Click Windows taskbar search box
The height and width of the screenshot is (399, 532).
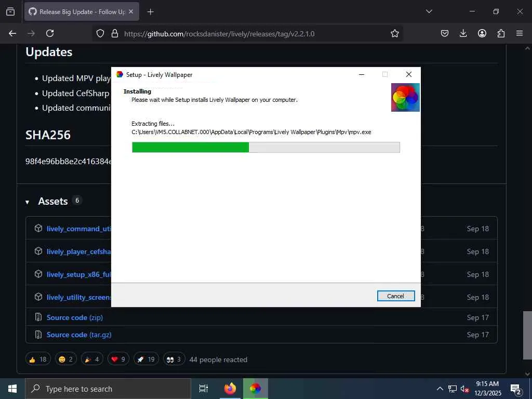click(108, 389)
